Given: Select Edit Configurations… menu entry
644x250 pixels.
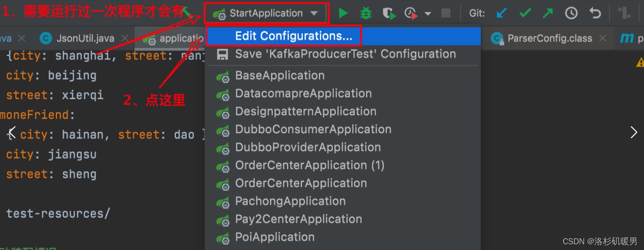Looking at the screenshot, I should [x=293, y=36].
